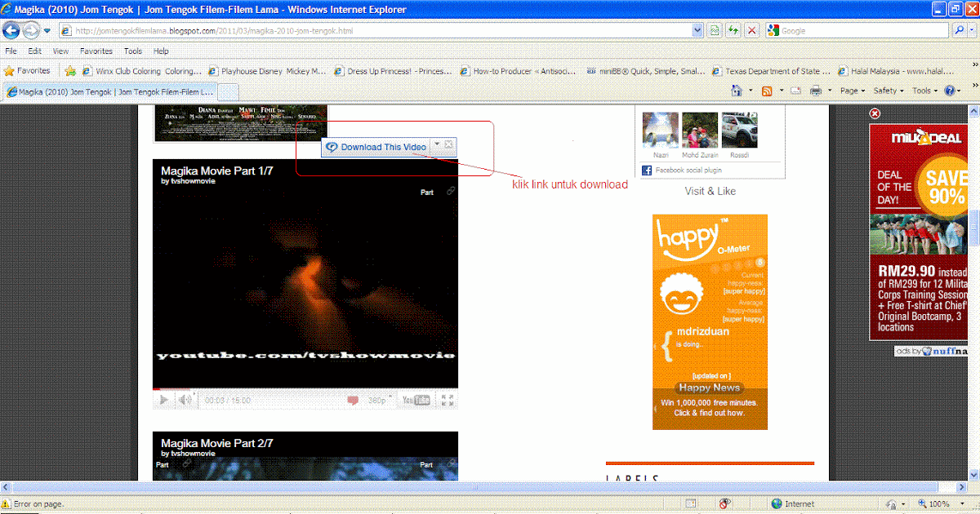The height and width of the screenshot is (514, 980).
Task: Click the red dislike icon in player
Action: 353,401
